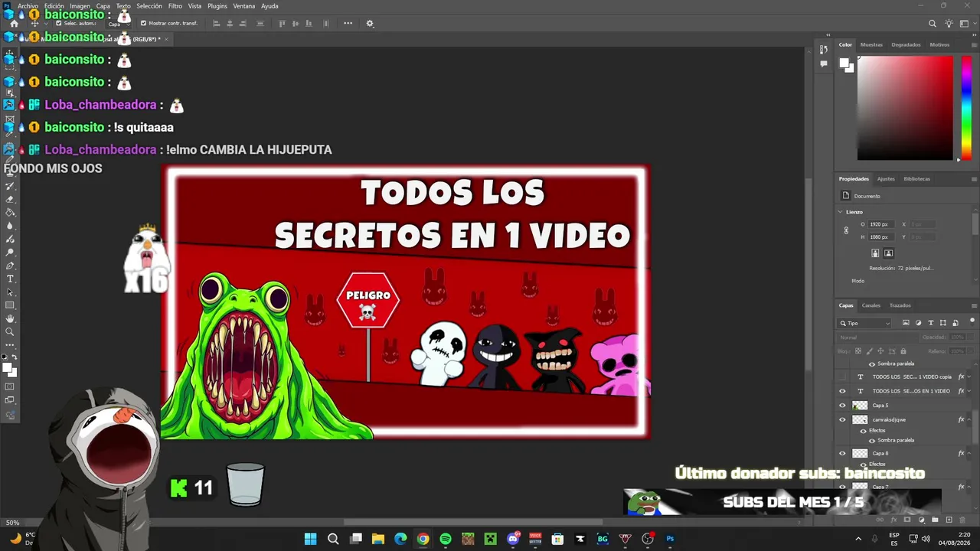
Task: Click the Home icon in options bar
Action: [x=14, y=24]
